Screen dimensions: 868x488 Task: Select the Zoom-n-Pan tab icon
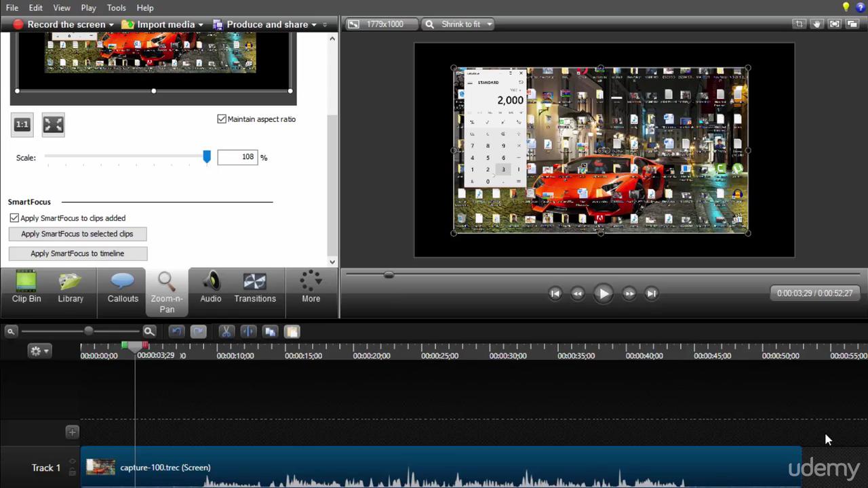pos(167,281)
